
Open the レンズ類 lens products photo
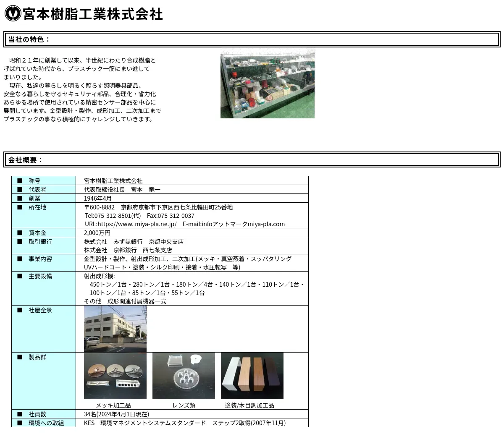(x=184, y=376)
